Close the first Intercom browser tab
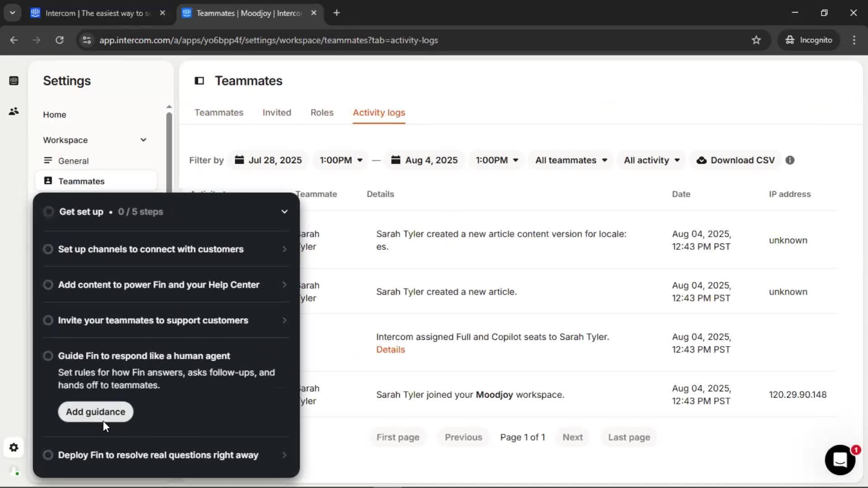The image size is (868, 488). coord(162,13)
